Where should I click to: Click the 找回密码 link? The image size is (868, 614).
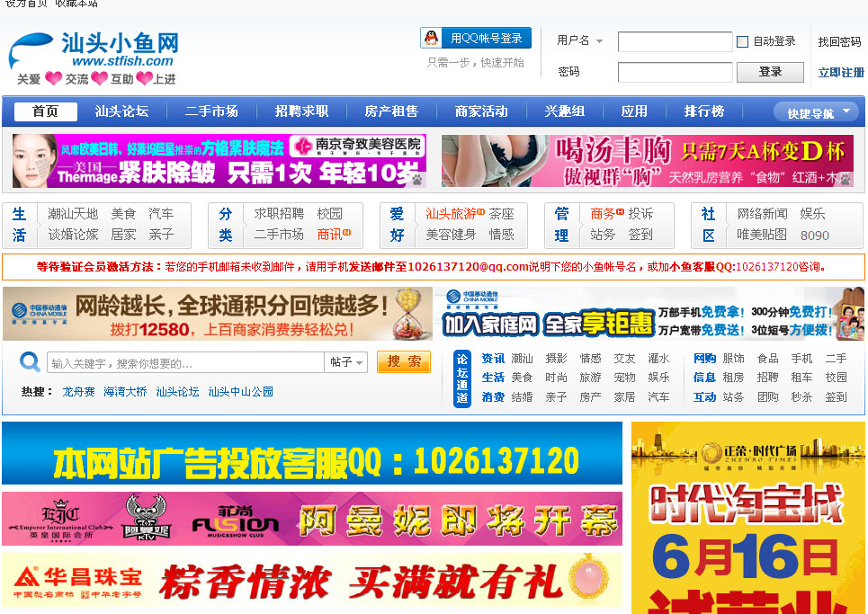(840, 41)
